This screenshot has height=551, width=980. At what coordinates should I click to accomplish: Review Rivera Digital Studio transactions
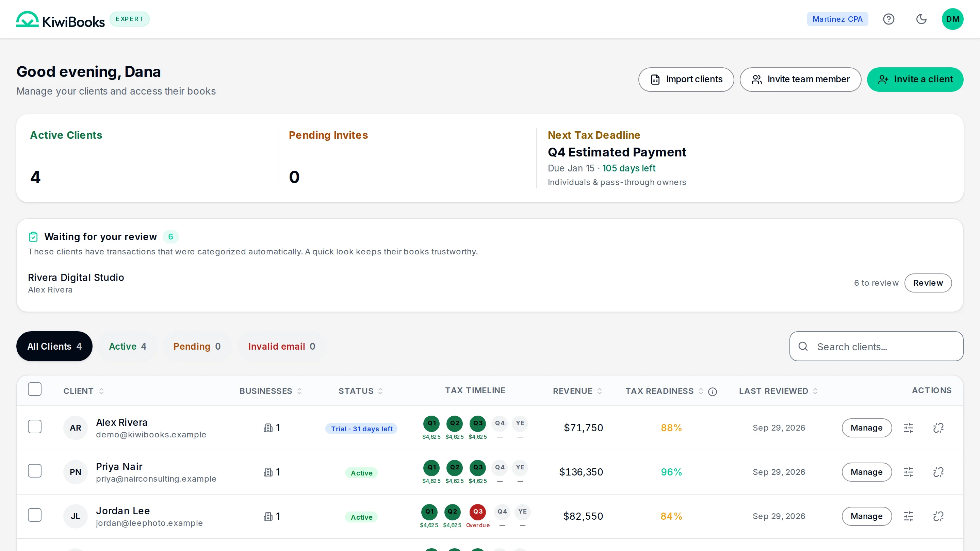point(928,283)
